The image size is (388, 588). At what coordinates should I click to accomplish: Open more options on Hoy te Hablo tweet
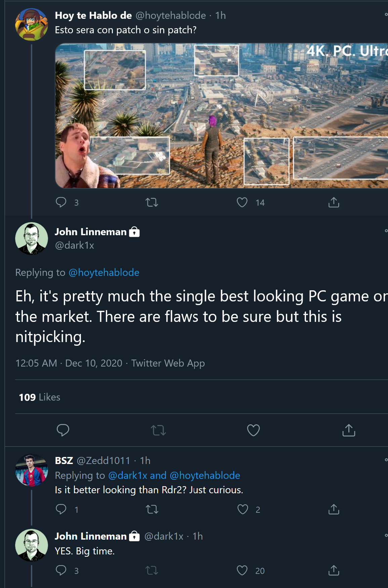[386, 14]
